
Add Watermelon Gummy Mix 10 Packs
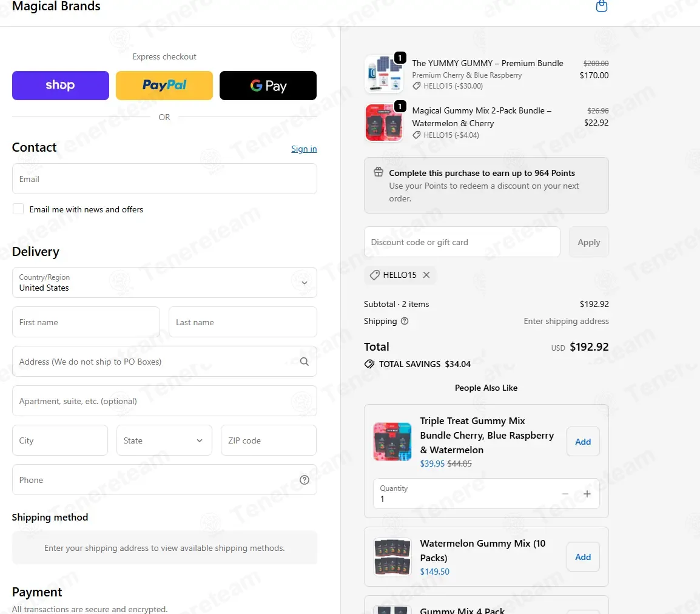(583, 557)
